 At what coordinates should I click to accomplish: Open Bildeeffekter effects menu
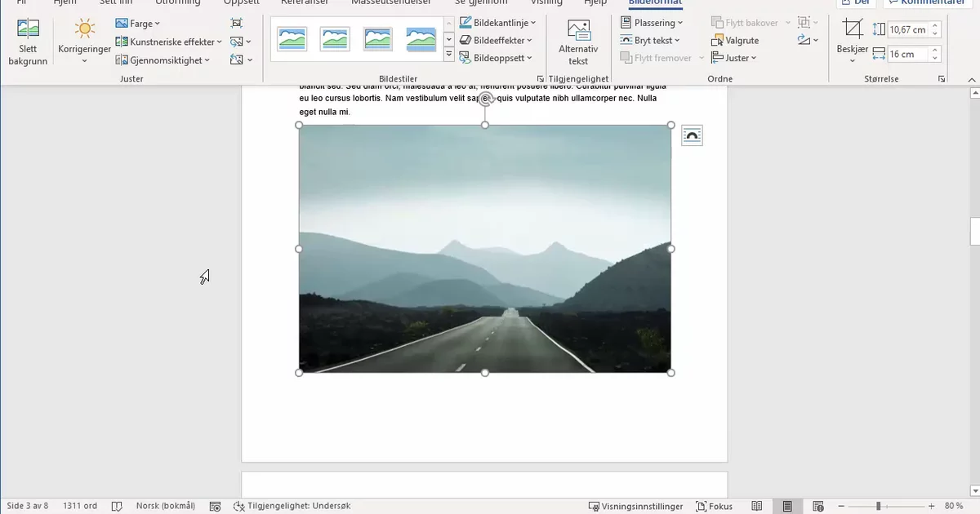(x=496, y=40)
